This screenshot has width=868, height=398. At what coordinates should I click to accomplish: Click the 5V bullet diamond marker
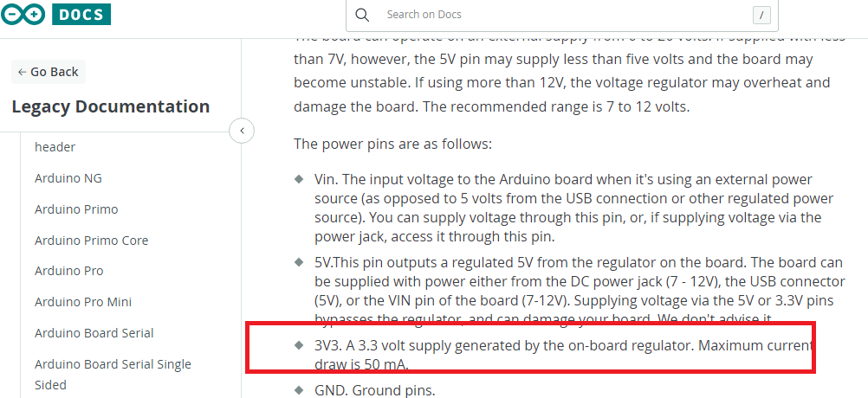[300, 261]
